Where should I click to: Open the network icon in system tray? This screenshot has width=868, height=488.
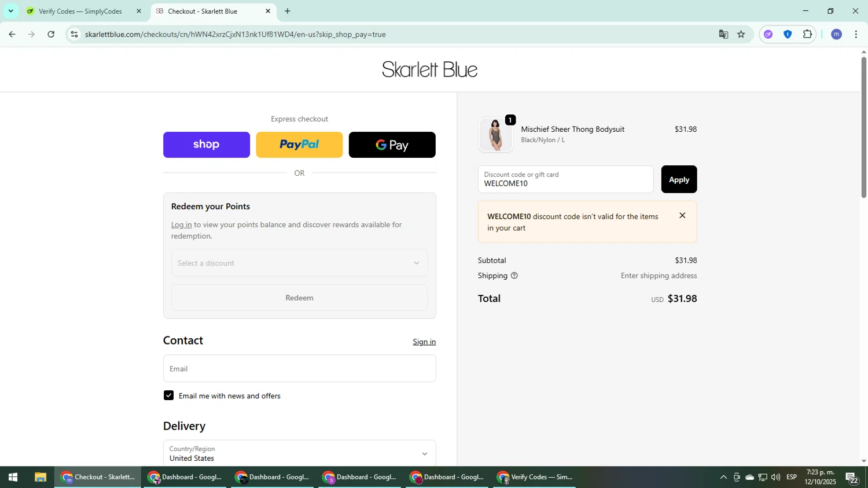tap(763, 478)
